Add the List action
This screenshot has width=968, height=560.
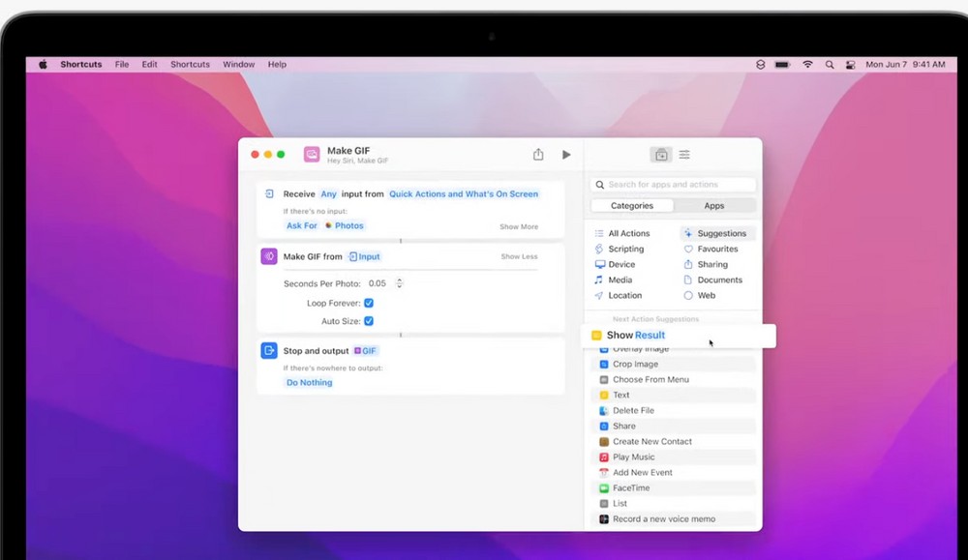click(673, 503)
